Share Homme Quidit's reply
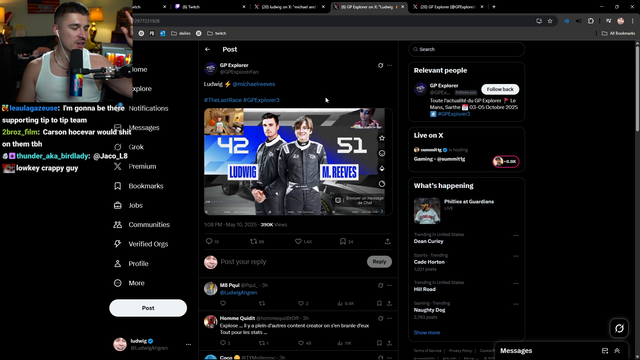Viewport: 640px width, 360px height. (389, 343)
